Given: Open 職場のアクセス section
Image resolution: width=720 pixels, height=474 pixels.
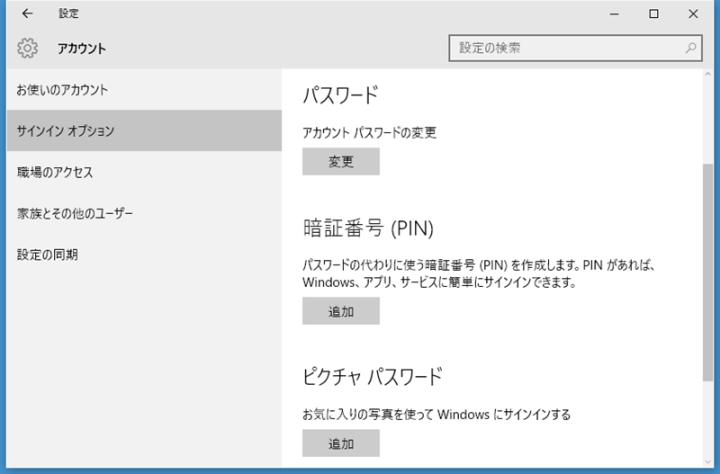Looking at the screenshot, I should (x=144, y=172).
